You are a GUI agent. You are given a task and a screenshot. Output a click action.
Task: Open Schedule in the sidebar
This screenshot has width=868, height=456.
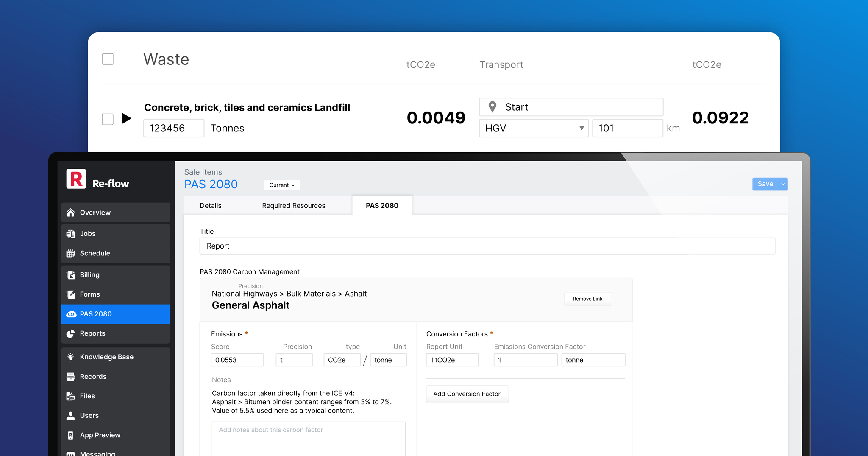click(116, 253)
